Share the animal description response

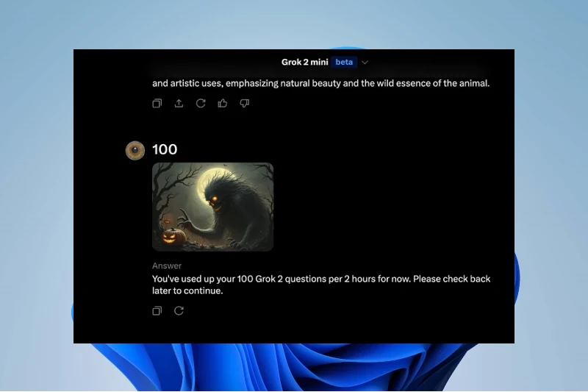coord(179,103)
